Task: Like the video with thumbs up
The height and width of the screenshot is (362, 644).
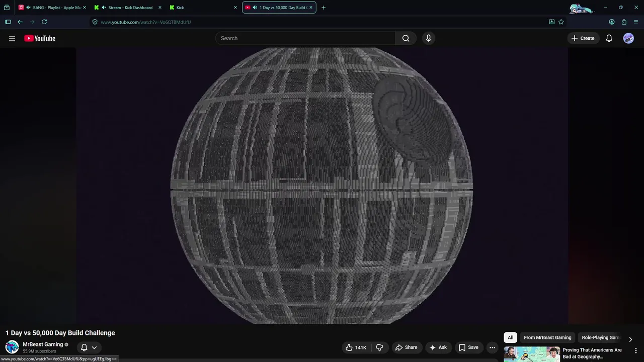Action: click(356, 347)
